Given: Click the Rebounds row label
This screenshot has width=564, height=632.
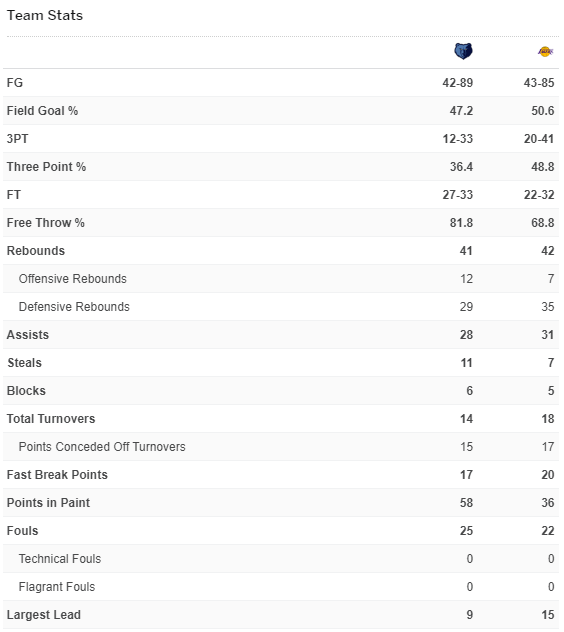Looking at the screenshot, I should click(36, 251).
